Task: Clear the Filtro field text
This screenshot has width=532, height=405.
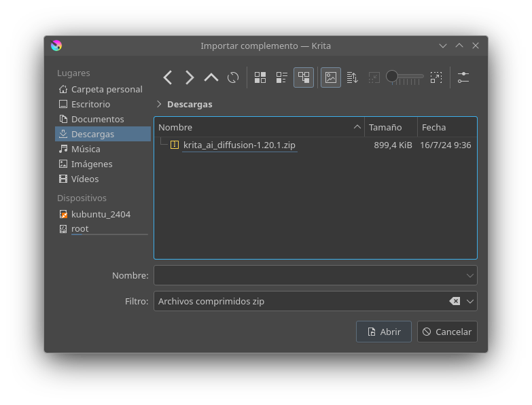Action: pos(455,301)
